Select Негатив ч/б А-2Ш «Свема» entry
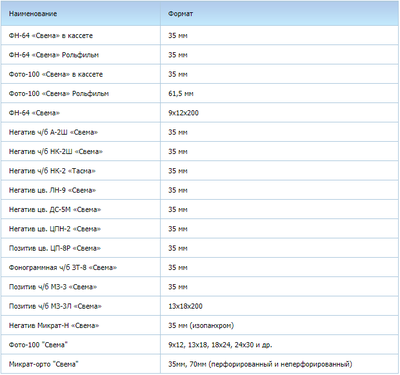 (x=53, y=132)
